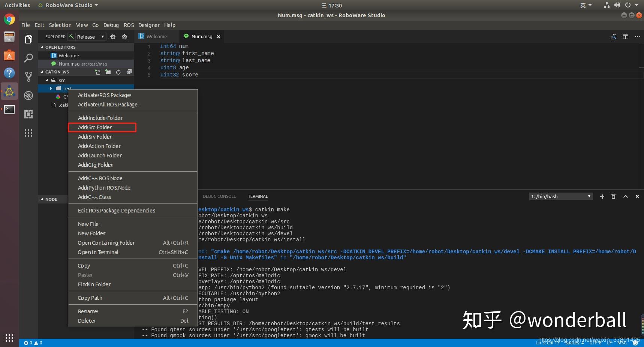Split the editor with the split icon
This screenshot has width=644, height=347.
point(626,37)
